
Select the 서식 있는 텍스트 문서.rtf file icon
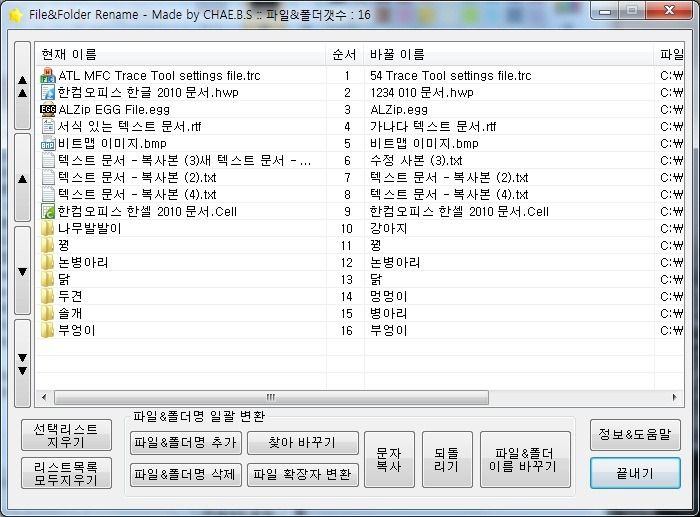pyautogui.click(x=48, y=126)
